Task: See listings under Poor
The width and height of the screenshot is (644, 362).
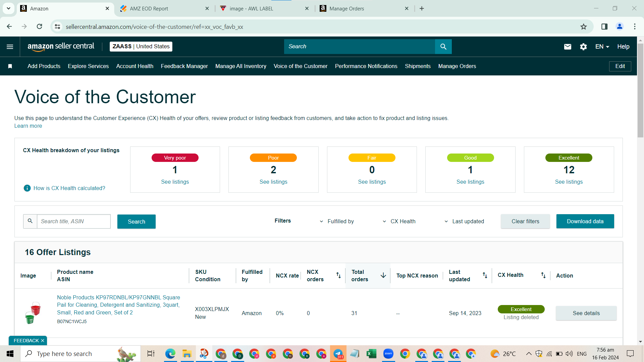Action: 273,182
